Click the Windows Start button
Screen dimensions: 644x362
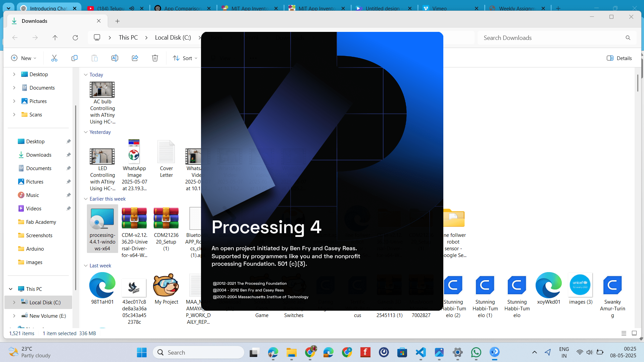[142, 352]
